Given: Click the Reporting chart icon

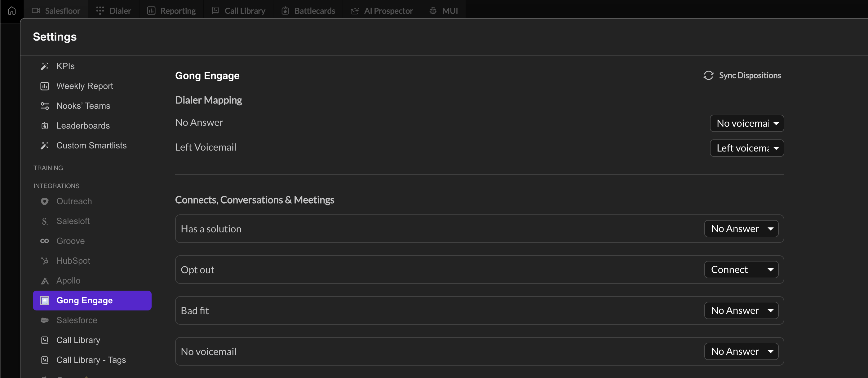Looking at the screenshot, I should tap(151, 11).
